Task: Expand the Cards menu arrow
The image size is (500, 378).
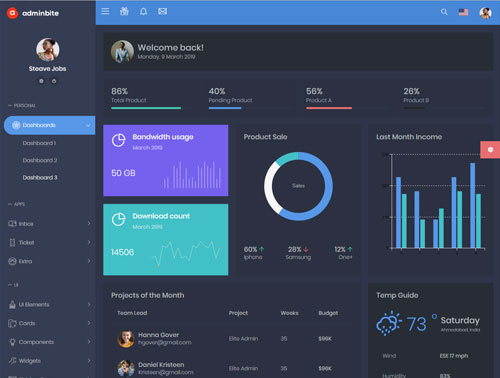Action: click(89, 323)
